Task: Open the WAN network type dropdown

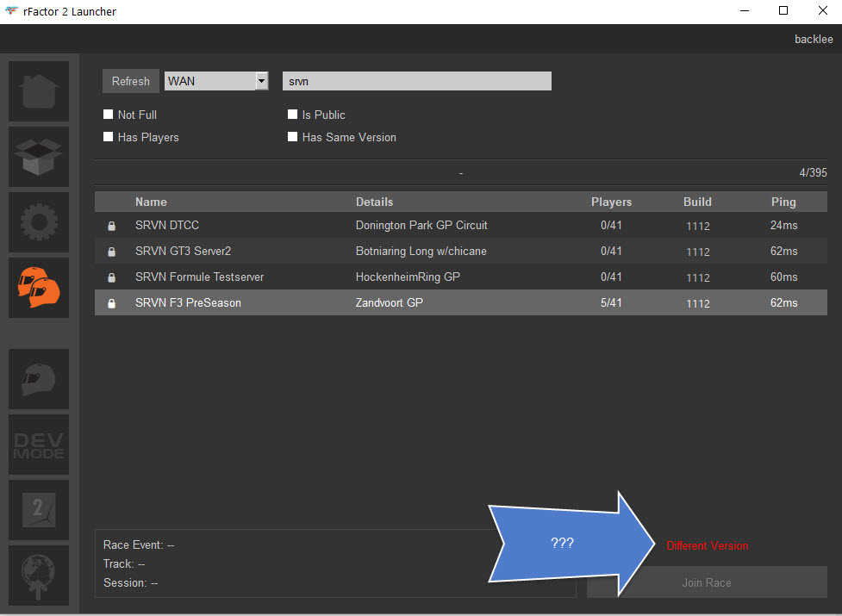Action: (x=216, y=81)
